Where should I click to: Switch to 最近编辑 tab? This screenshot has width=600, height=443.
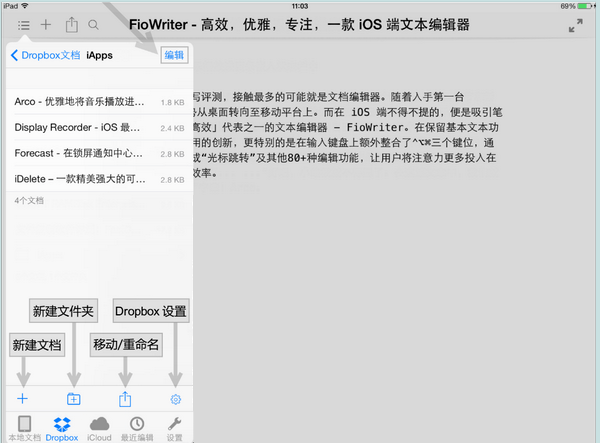tap(137, 428)
